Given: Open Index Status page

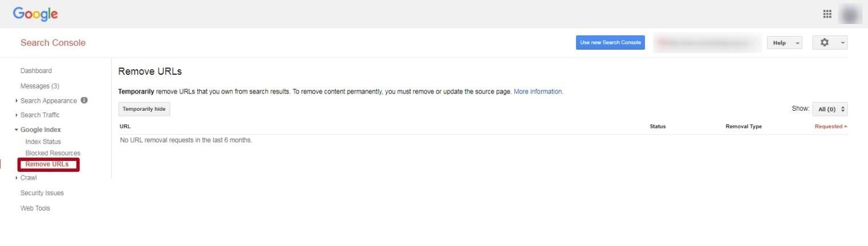Looking at the screenshot, I should click(43, 142).
